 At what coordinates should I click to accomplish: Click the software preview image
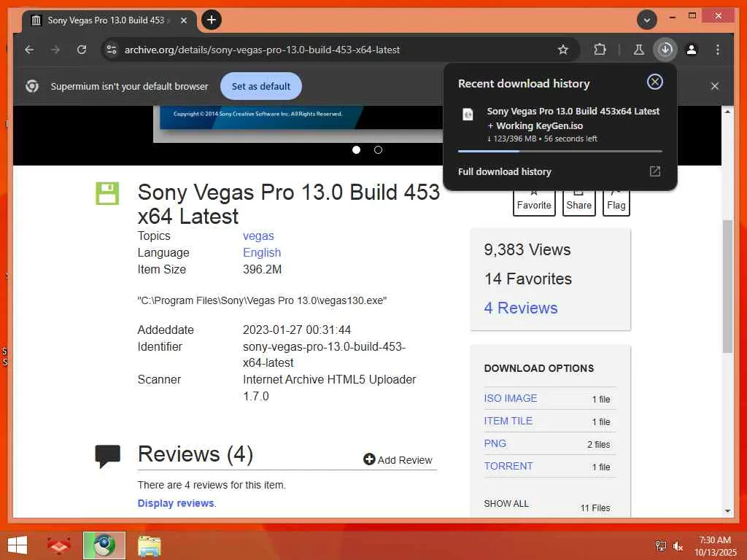(x=298, y=124)
